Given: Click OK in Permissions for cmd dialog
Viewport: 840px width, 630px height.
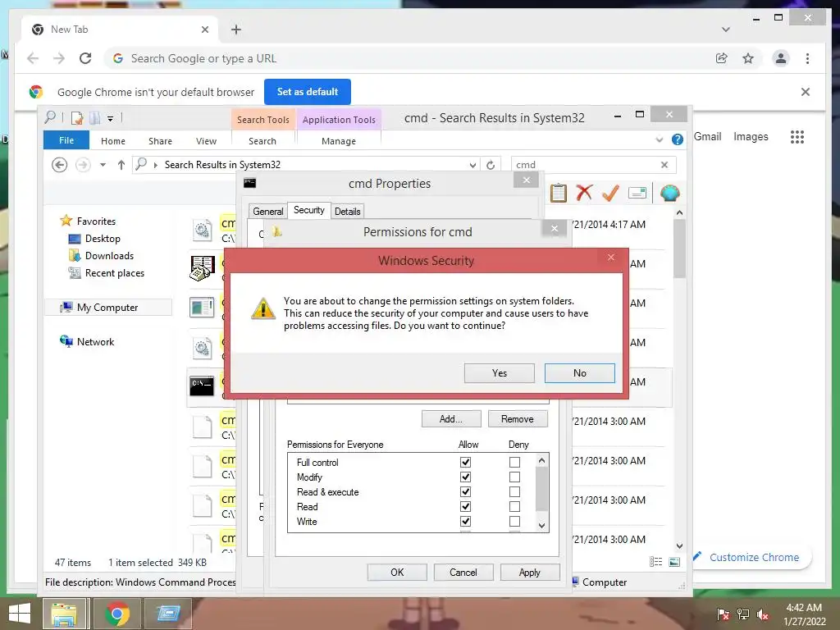Looking at the screenshot, I should tap(397, 572).
